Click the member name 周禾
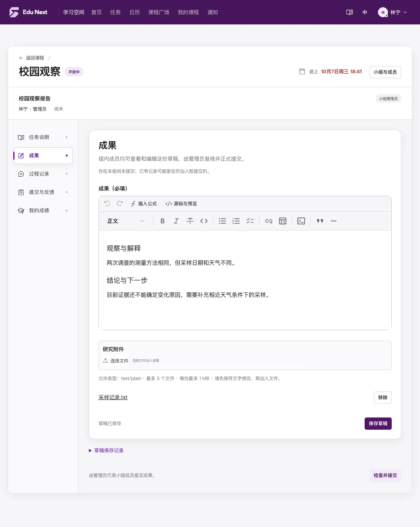The width and height of the screenshot is (420, 527). point(59,109)
